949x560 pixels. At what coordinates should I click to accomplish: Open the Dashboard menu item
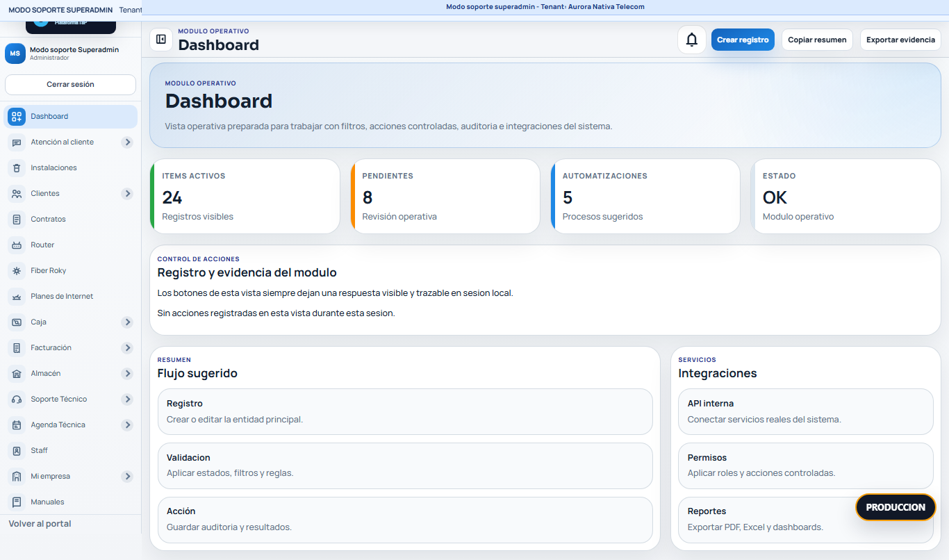[70, 117]
